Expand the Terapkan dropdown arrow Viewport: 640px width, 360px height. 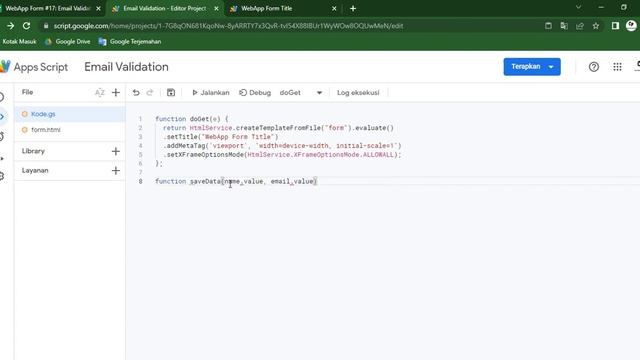pos(551,67)
